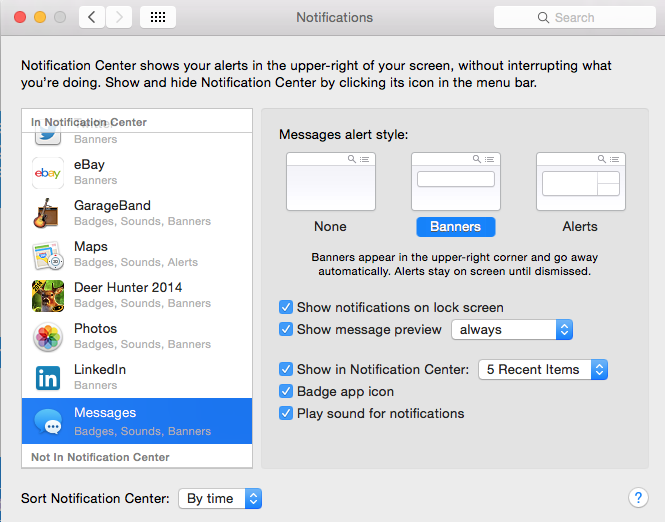
Task: Select the Banners label button
Action: (455, 227)
